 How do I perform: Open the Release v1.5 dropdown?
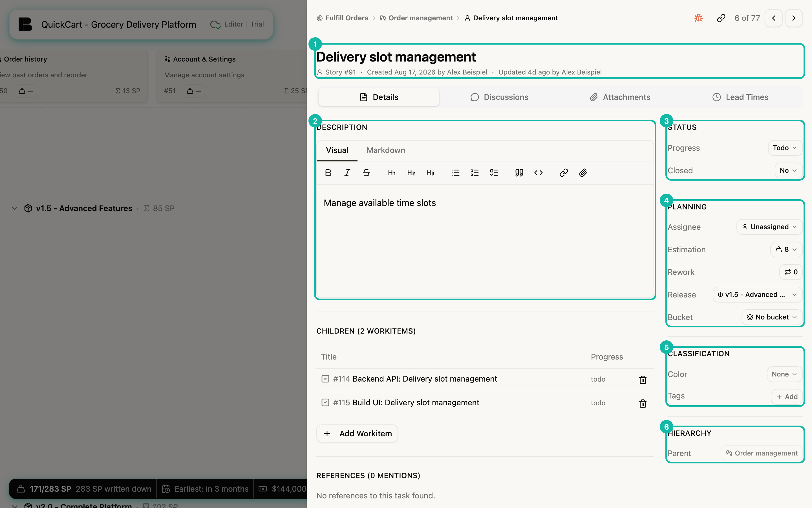[758, 295]
